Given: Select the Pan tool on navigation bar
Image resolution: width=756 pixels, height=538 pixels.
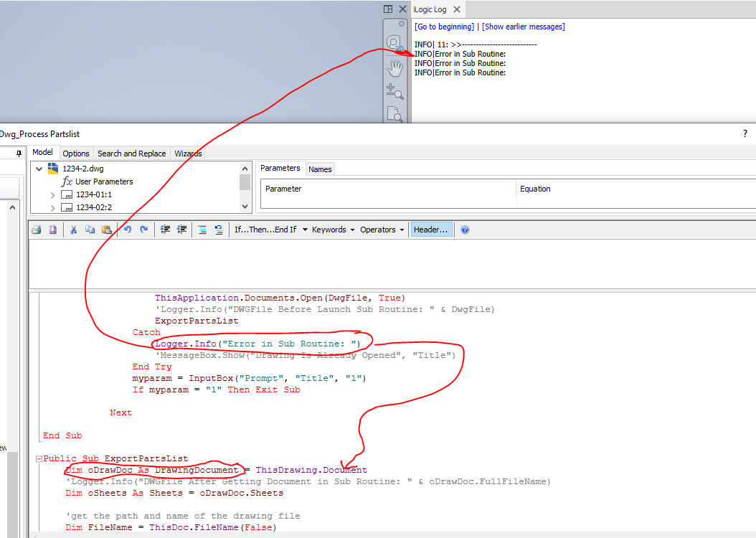Looking at the screenshot, I should click(x=394, y=67).
